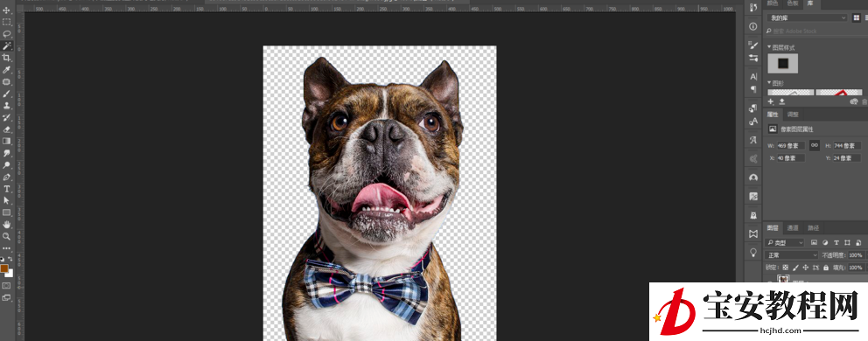The image size is (868, 341).
Task: Switch to the 图层 tab
Action: click(773, 227)
